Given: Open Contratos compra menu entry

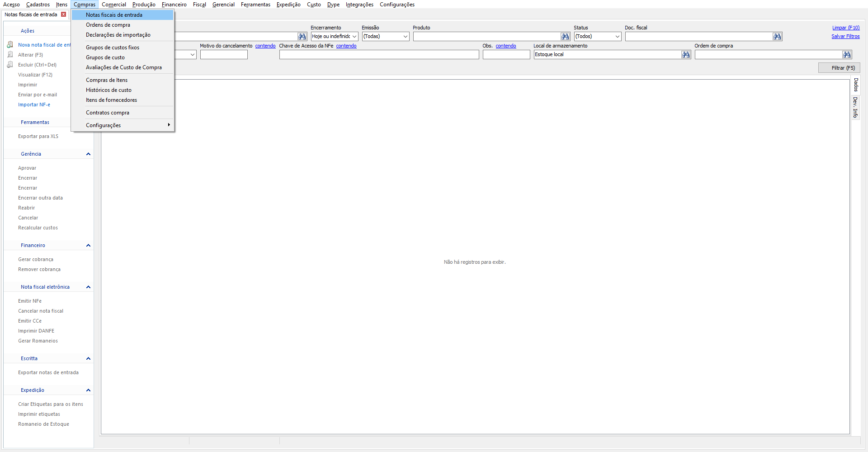Looking at the screenshot, I should pos(123,113).
